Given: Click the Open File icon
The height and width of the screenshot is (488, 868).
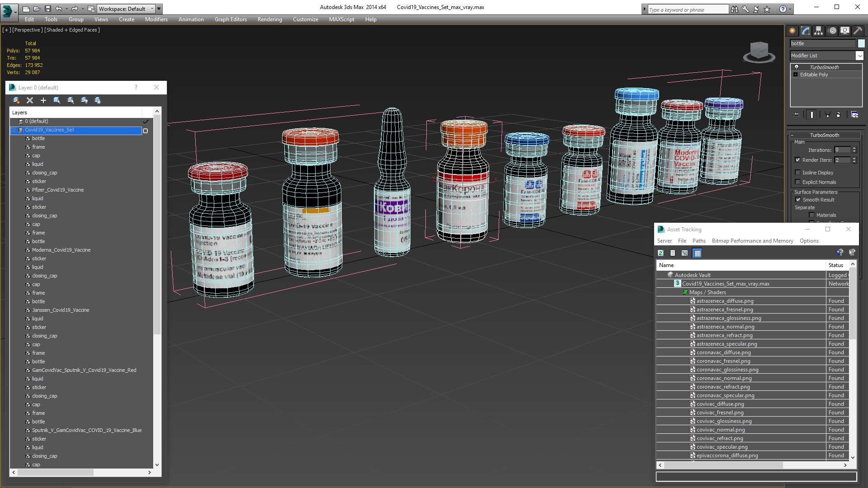Looking at the screenshot, I should coord(37,9).
